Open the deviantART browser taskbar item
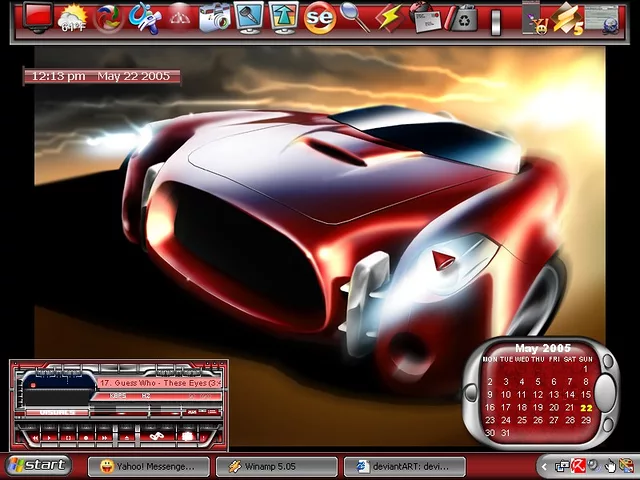The width and height of the screenshot is (640, 480). point(405,466)
